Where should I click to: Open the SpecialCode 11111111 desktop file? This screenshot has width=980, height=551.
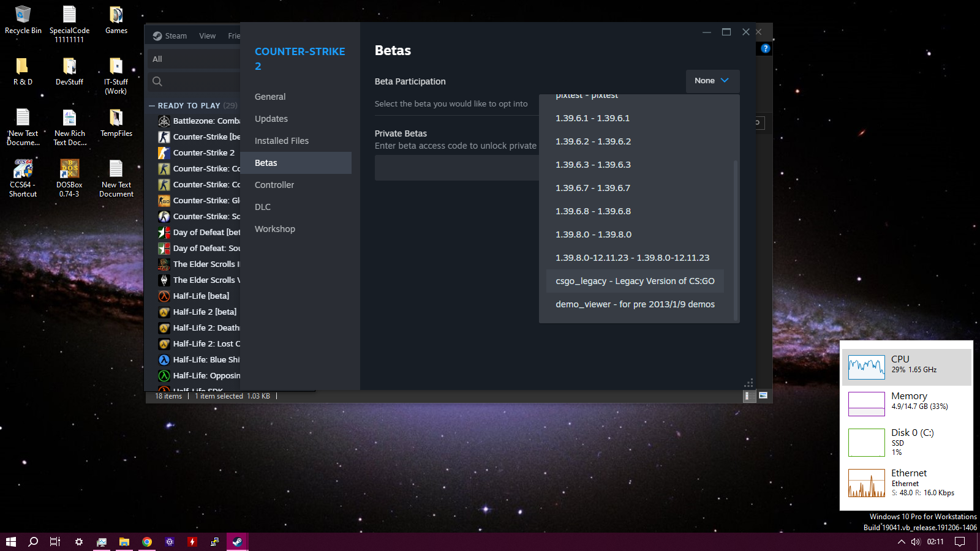pyautogui.click(x=69, y=24)
